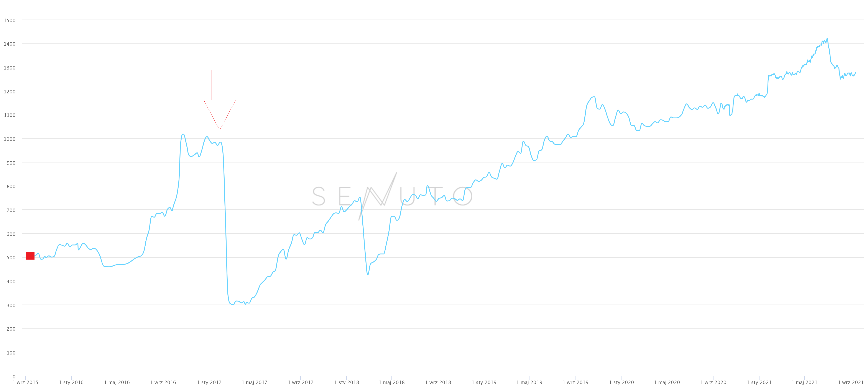This screenshot has height=391, width=868.
Task: Click the red downward arrow annotation
Action: pyautogui.click(x=220, y=98)
